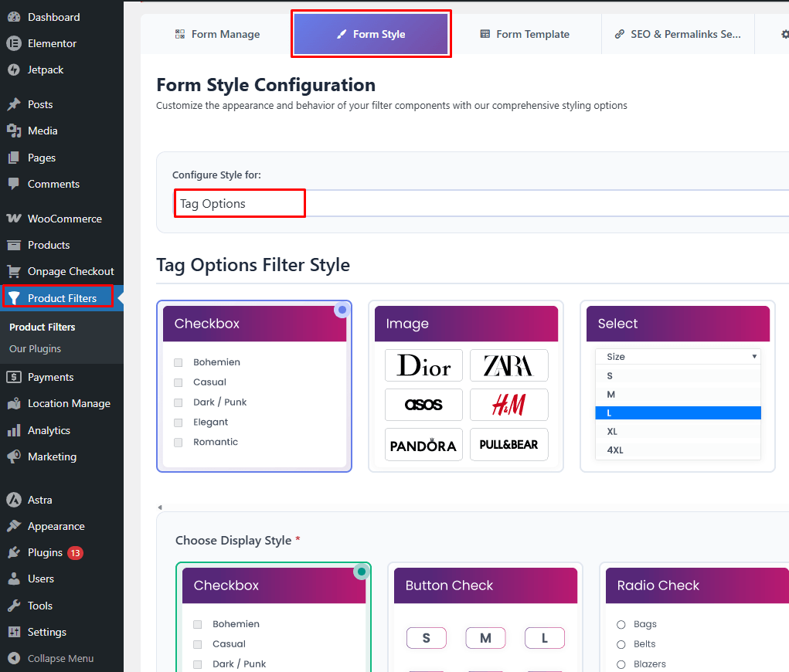Click the Media library icon
This screenshot has height=672, width=789.
click(x=14, y=131)
